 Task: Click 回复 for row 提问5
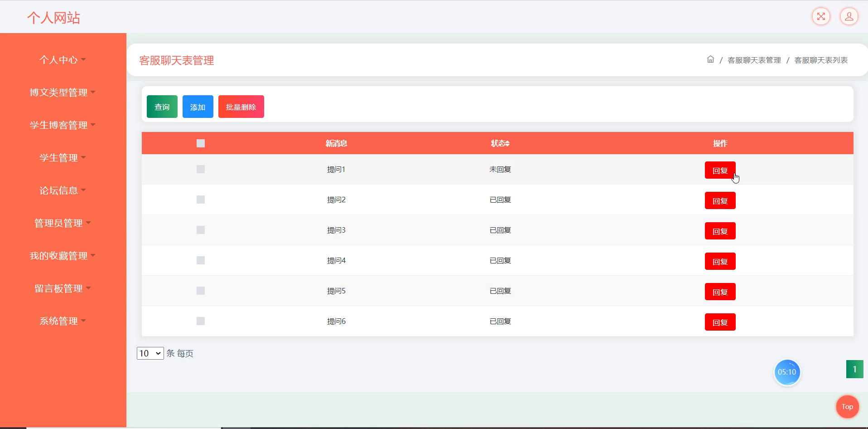click(720, 292)
